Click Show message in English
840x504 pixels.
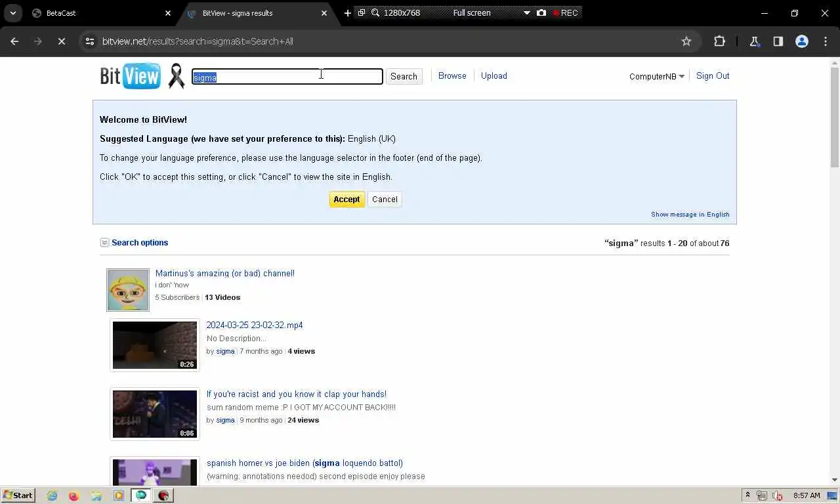[x=690, y=215]
